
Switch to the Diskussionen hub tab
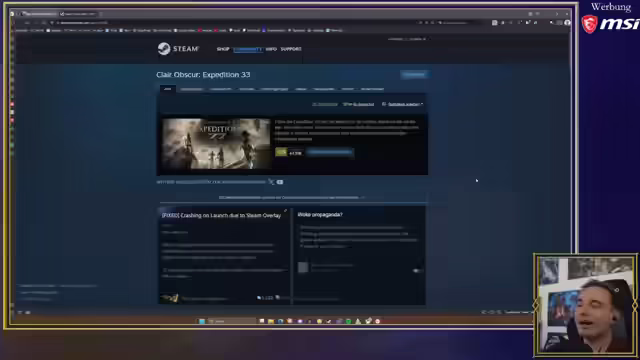pos(191,89)
